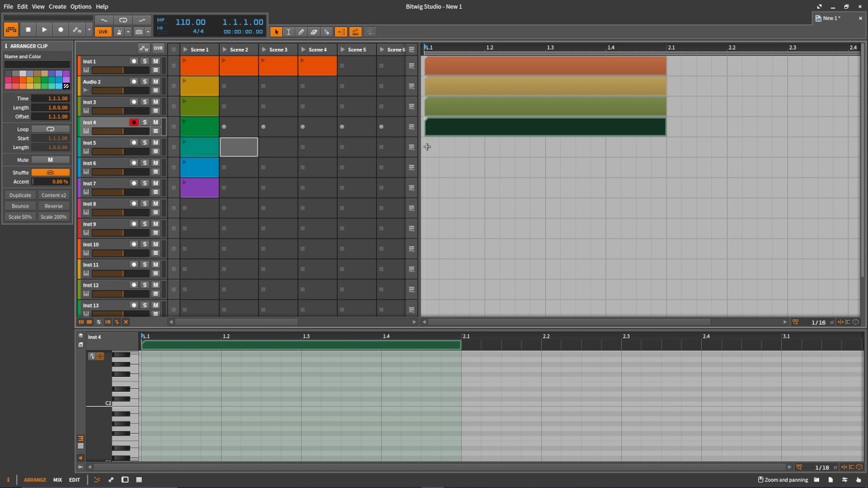
Task: Solo the Inst 1 track
Action: pos(144,62)
